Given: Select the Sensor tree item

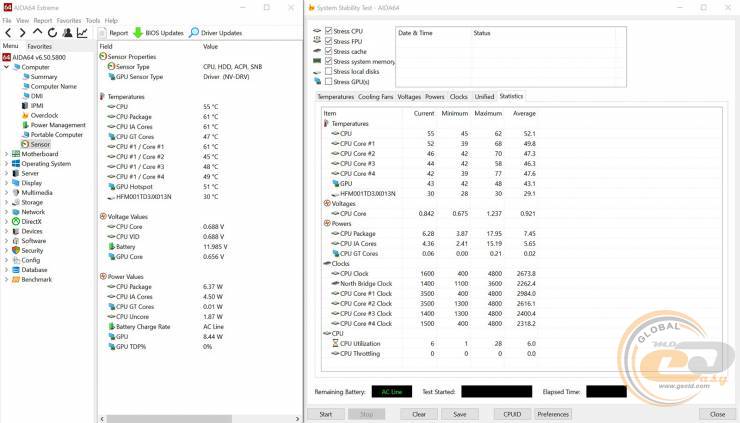Looking at the screenshot, I should pos(40,144).
